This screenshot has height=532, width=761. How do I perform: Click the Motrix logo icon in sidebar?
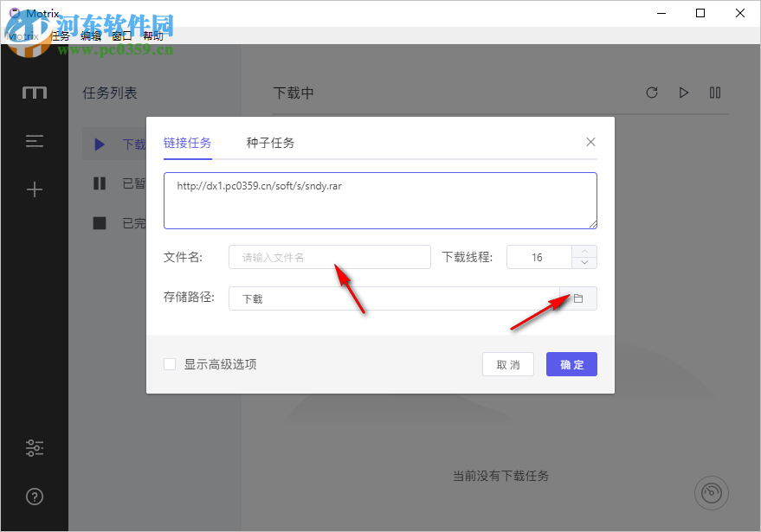click(x=35, y=93)
